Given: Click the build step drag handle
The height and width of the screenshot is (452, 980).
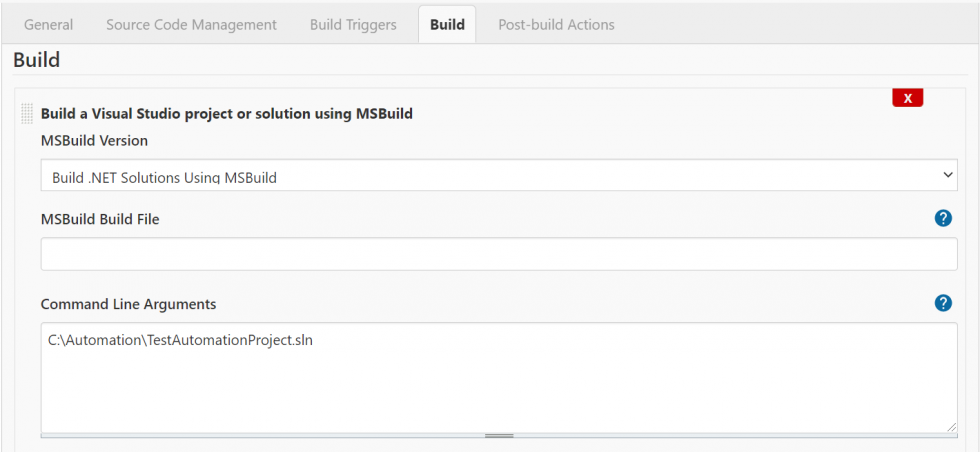Looking at the screenshot, I should [27, 114].
